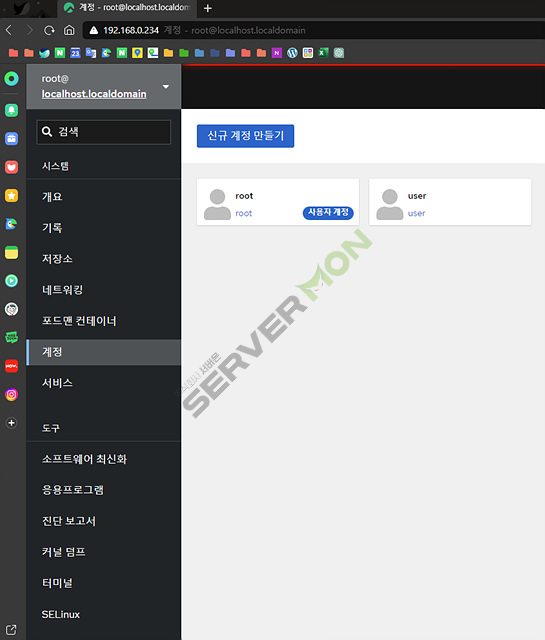
Task: Click the localhost.localdomain host link
Action: [94, 94]
